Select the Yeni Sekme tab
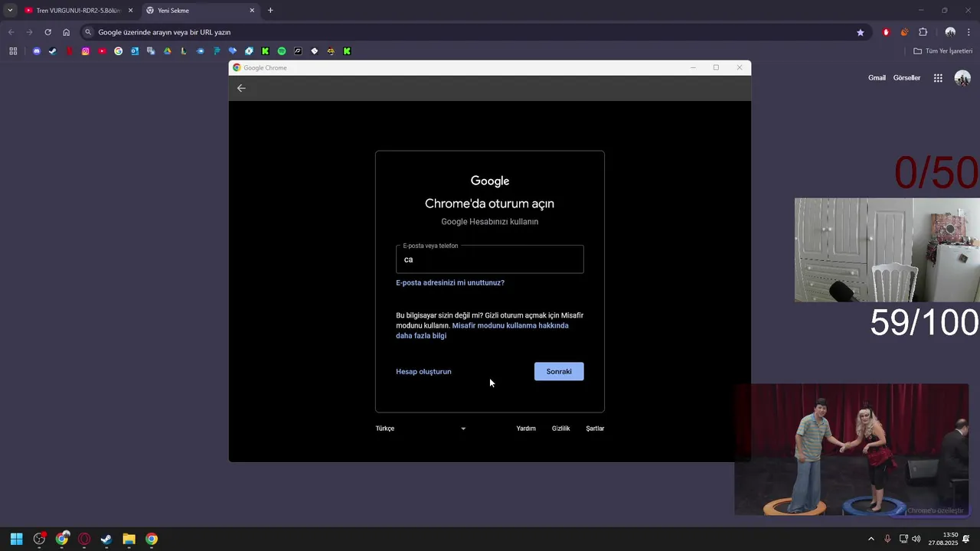This screenshot has height=551, width=980. coord(201,11)
